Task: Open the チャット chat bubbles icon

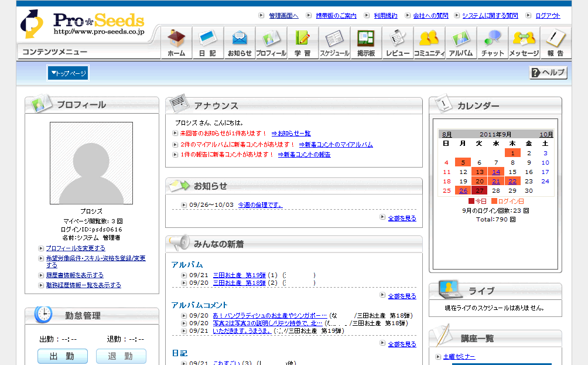Action: pos(493,43)
